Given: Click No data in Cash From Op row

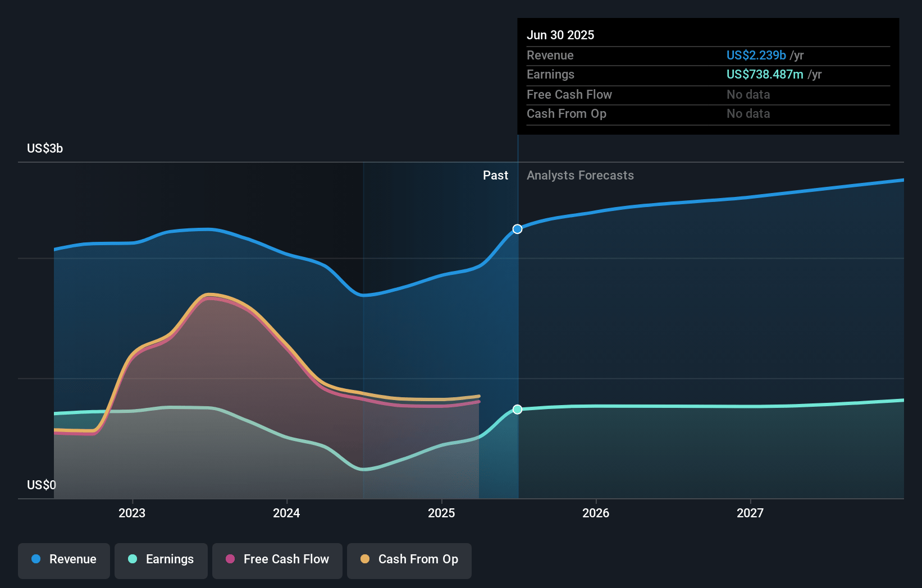Looking at the screenshot, I should pyautogui.click(x=748, y=113).
